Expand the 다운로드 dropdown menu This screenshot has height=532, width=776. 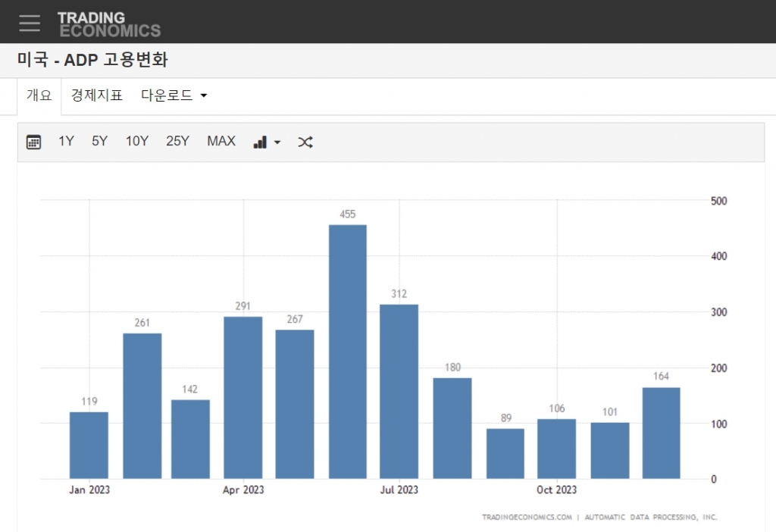pyautogui.click(x=174, y=95)
